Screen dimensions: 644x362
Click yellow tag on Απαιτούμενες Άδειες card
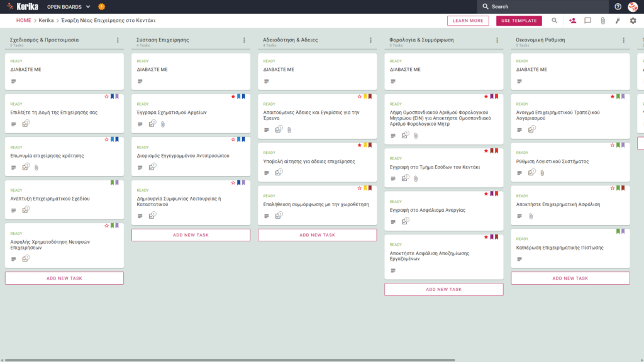[x=365, y=96]
